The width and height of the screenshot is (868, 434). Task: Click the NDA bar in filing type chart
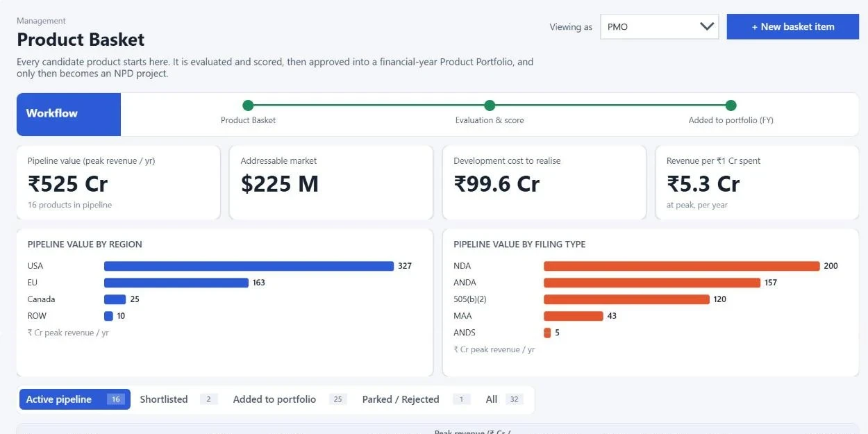682,266
